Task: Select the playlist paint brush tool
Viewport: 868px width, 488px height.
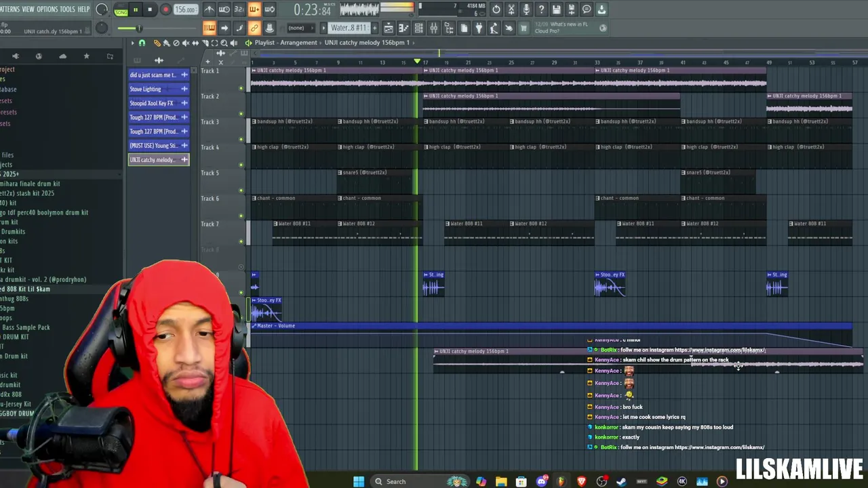Action: pyautogui.click(x=167, y=43)
